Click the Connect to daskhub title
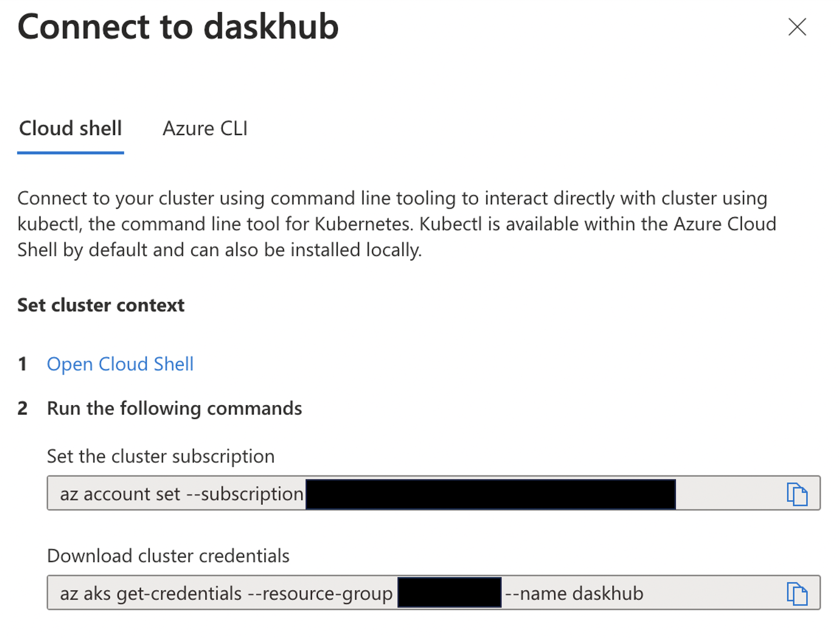The height and width of the screenshot is (638, 840). pos(178,26)
